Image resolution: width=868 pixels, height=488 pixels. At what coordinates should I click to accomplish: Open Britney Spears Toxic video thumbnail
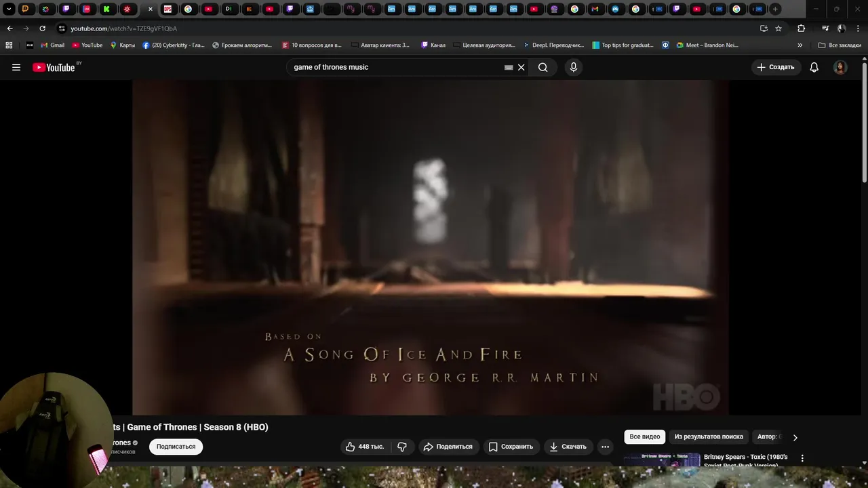[x=662, y=460]
